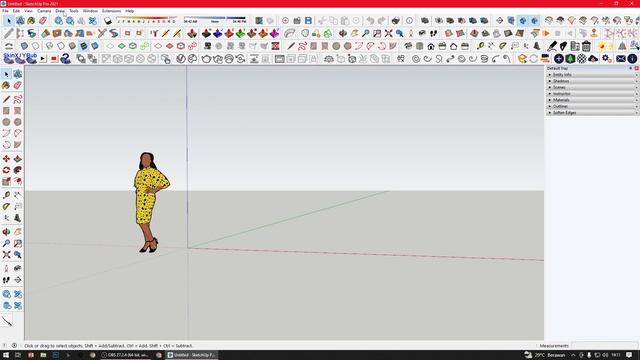
Task: Click the gears settings extension icon
Action: pyautogui.click(x=607, y=59)
